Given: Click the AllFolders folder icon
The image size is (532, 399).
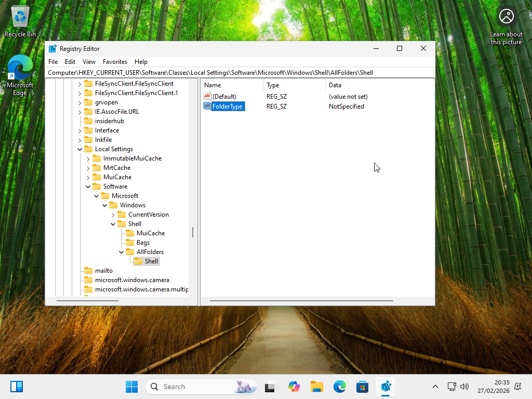Looking at the screenshot, I should 130,252.
